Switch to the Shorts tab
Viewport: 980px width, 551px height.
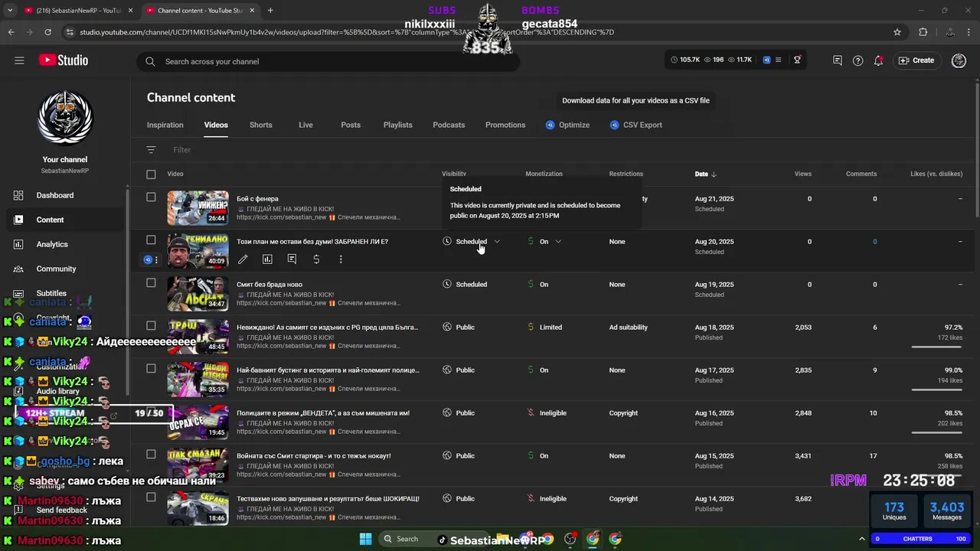(x=260, y=125)
